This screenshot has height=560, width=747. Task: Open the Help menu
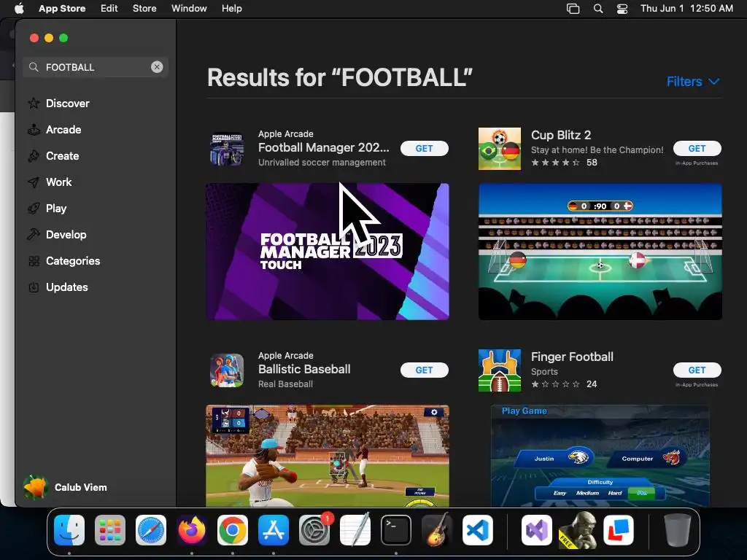pyautogui.click(x=231, y=8)
